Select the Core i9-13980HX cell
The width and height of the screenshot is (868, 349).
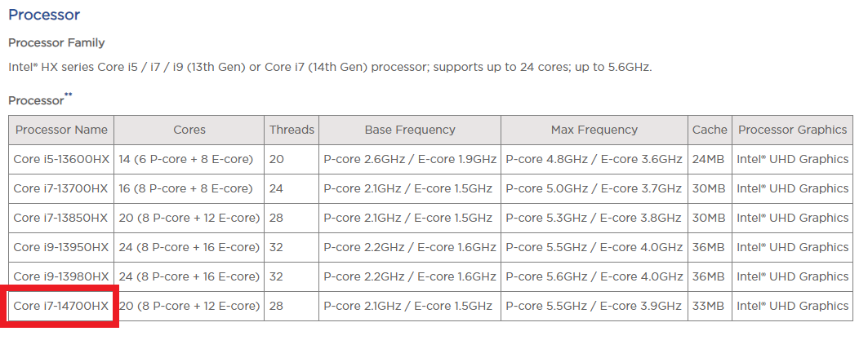(61, 276)
